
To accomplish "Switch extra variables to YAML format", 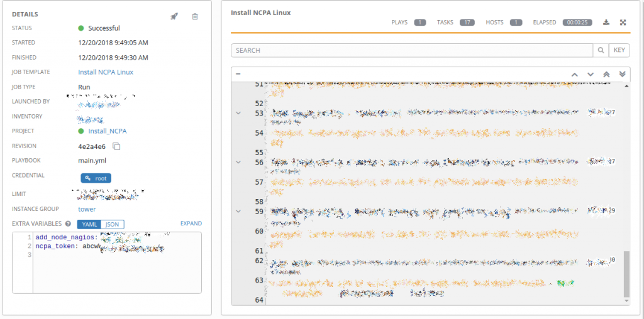I will tap(89, 224).
